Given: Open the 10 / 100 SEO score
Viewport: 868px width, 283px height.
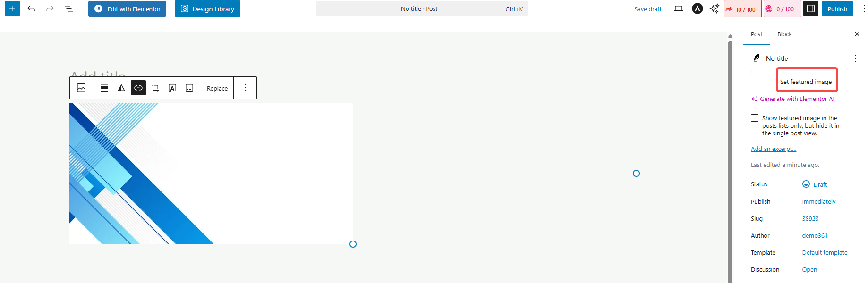Looking at the screenshot, I should click(742, 9).
